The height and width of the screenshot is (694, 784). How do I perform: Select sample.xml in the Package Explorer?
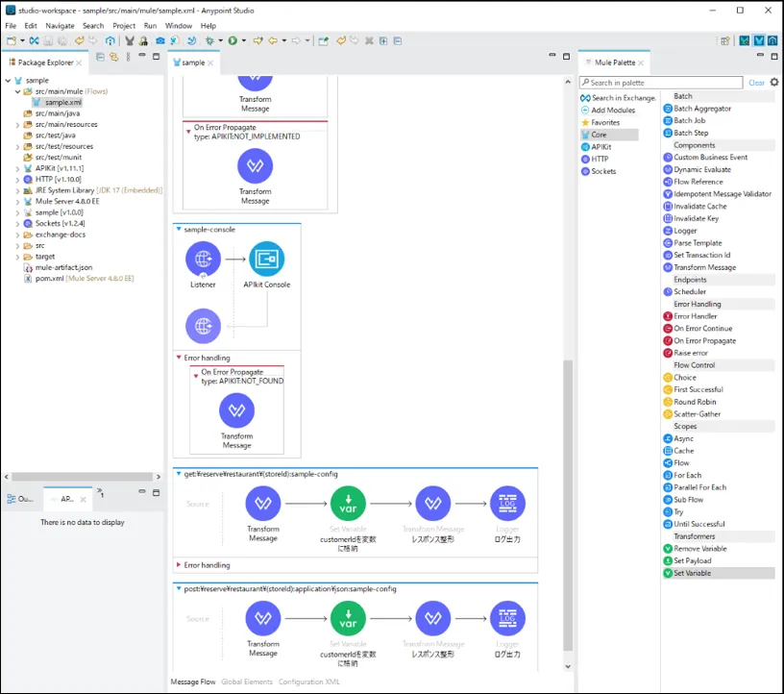tap(57, 103)
